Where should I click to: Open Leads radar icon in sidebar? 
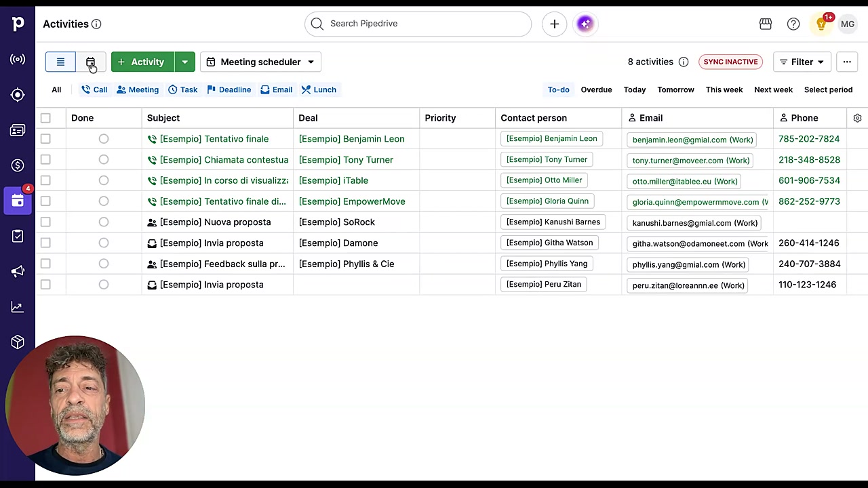pos(18,60)
